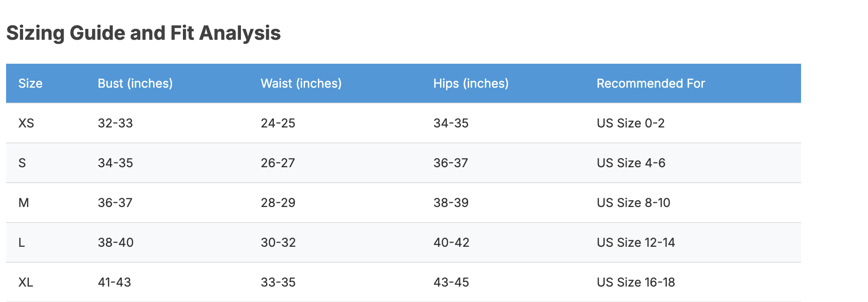Image resolution: width=868 pixels, height=302 pixels.
Task: Click the M size row label
Action: (x=24, y=203)
